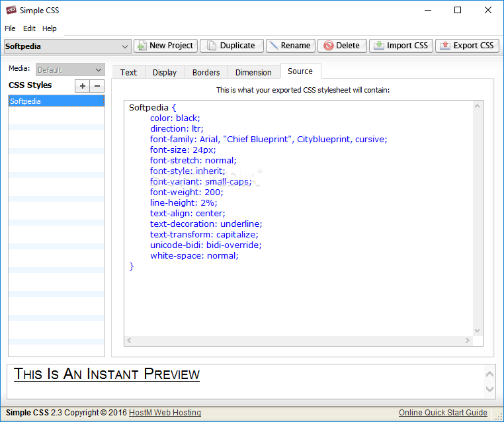Click the 'Softpedia {' selector line
Image resolution: width=504 pixels, height=422 pixels.
(152, 107)
